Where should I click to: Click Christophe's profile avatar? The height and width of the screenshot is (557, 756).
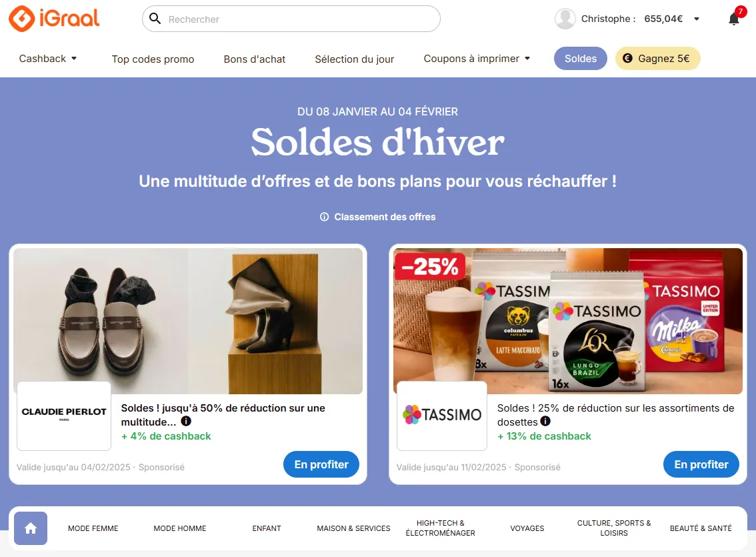tap(565, 19)
